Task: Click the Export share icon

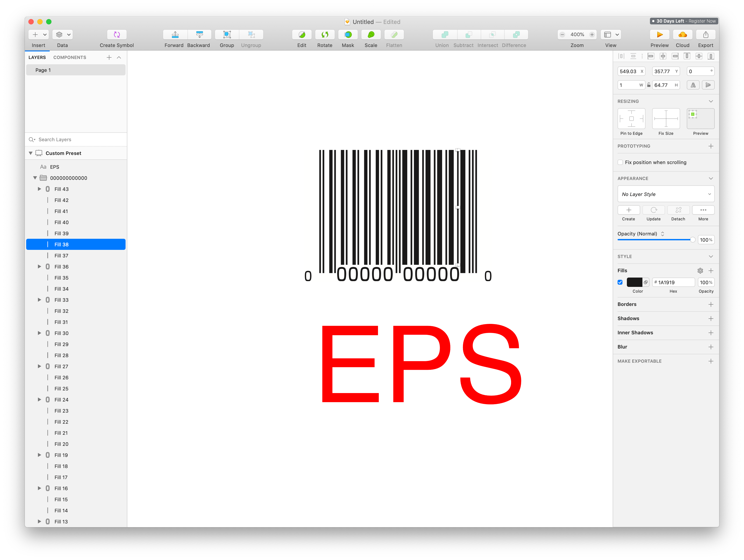Action: [706, 35]
